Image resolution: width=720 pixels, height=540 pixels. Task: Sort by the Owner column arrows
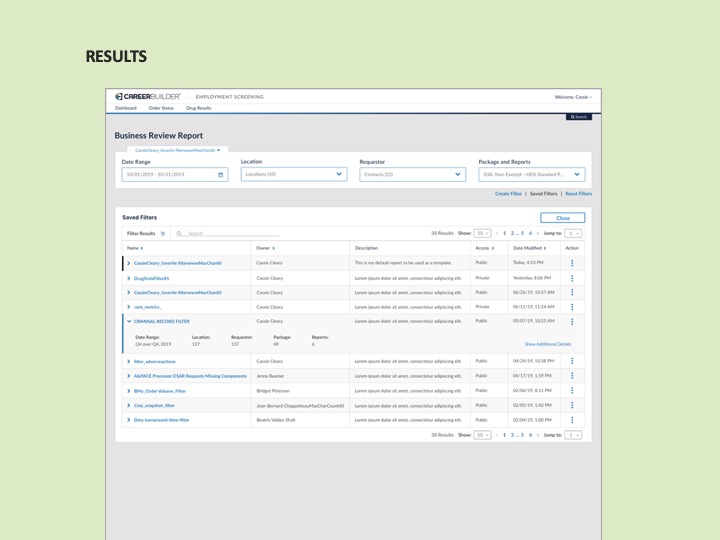[273, 248]
